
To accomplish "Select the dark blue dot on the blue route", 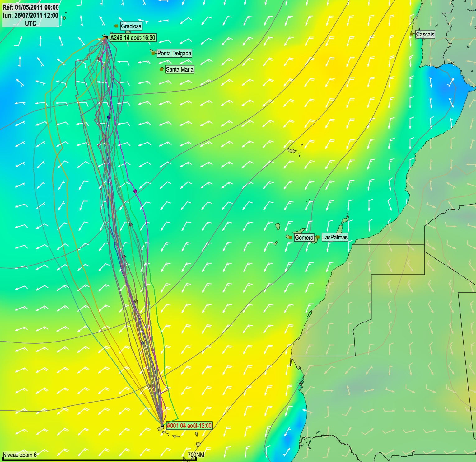I will (109, 117).
